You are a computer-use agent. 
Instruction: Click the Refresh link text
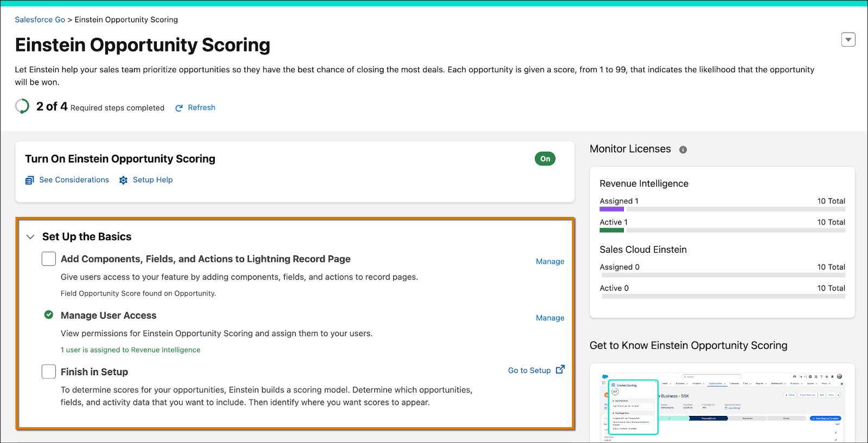click(201, 107)
